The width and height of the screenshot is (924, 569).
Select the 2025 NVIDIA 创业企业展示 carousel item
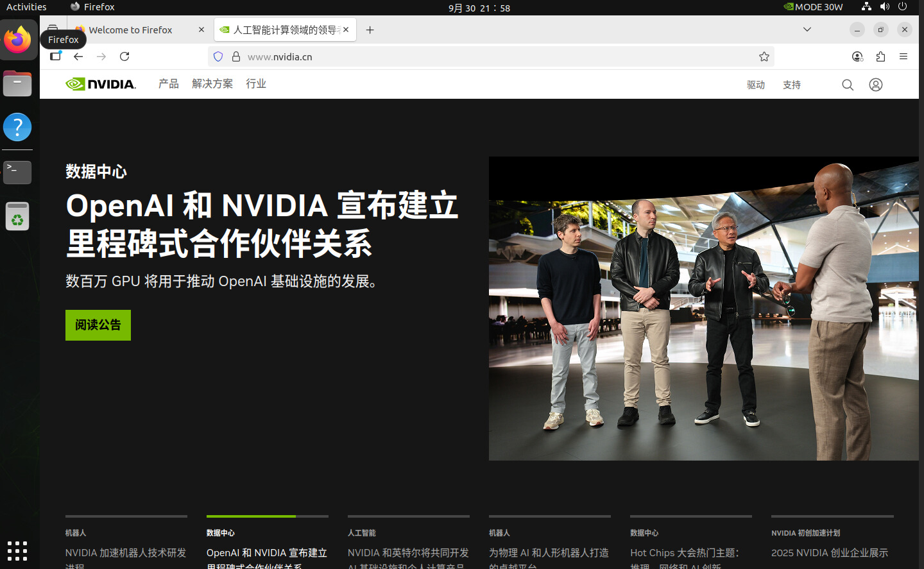pos(832,542)
